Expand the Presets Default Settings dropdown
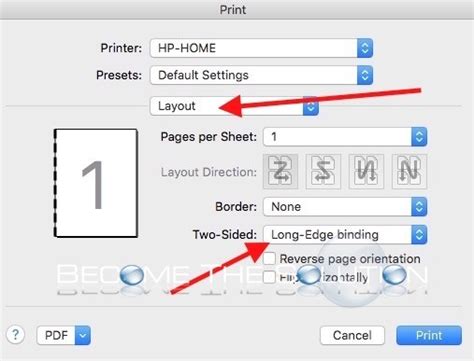474x361 pixels. point(261,75)
